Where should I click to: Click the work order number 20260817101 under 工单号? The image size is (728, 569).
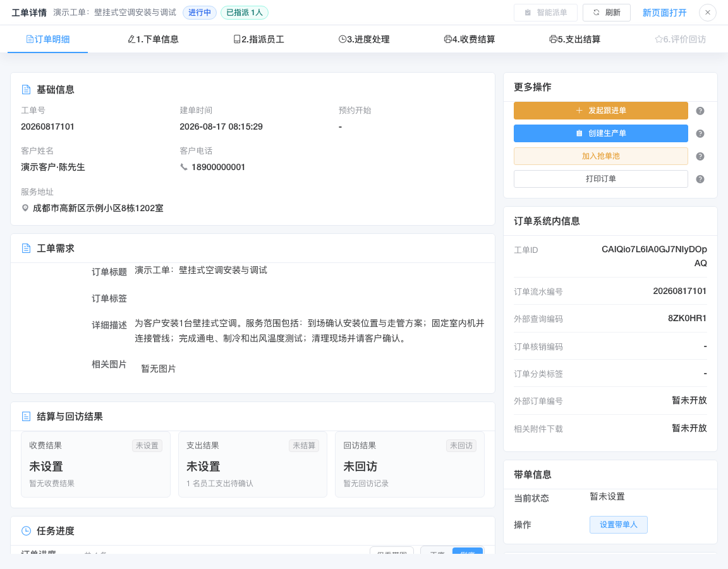pos(47,126)
